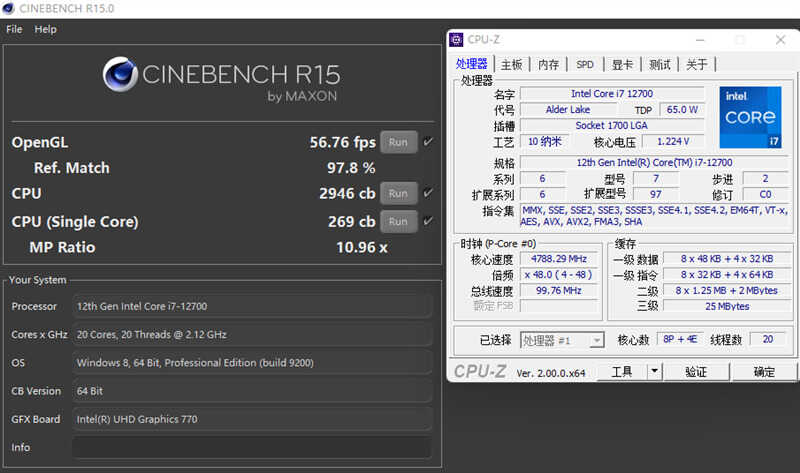Expand the 工具 dropdown arrow
This screenshot has height=473, width=800.
655,372
